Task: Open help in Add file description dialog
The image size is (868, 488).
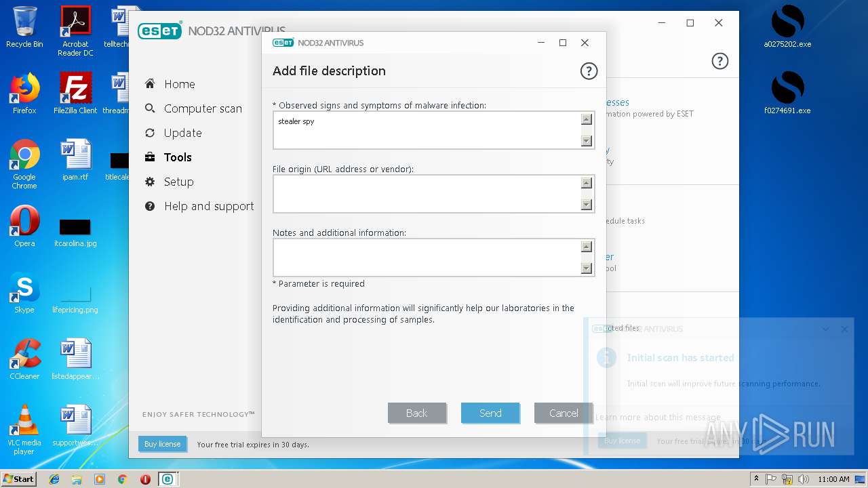Action: [x=589, y=71]
